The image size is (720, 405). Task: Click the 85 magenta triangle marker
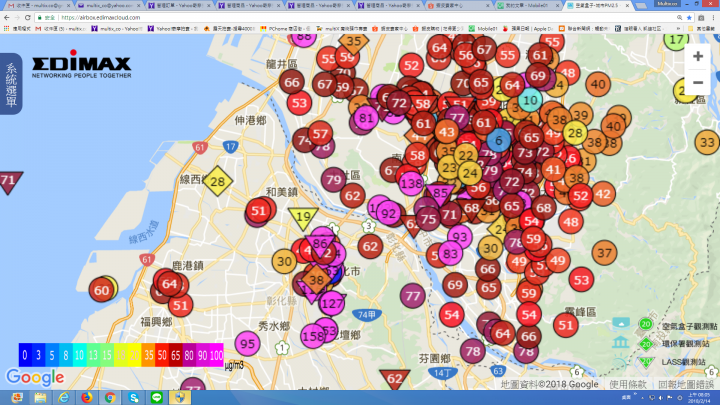coord(440,193)
